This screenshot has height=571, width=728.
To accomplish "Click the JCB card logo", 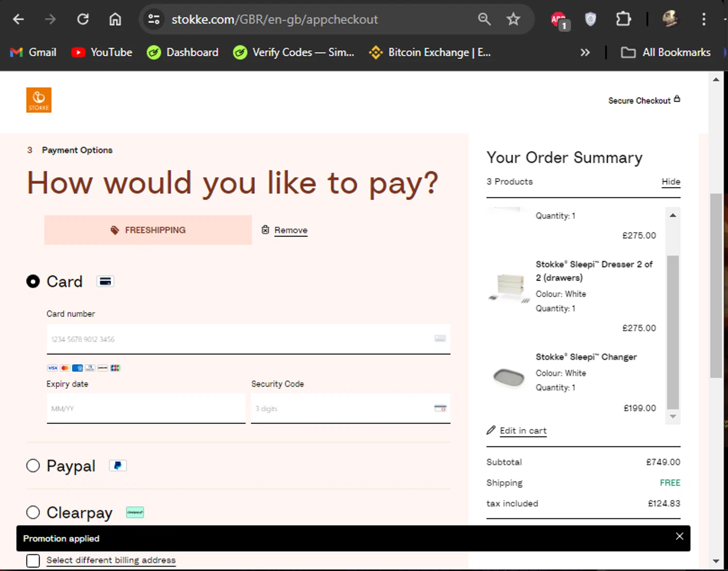I will click(x=116, y=368).
